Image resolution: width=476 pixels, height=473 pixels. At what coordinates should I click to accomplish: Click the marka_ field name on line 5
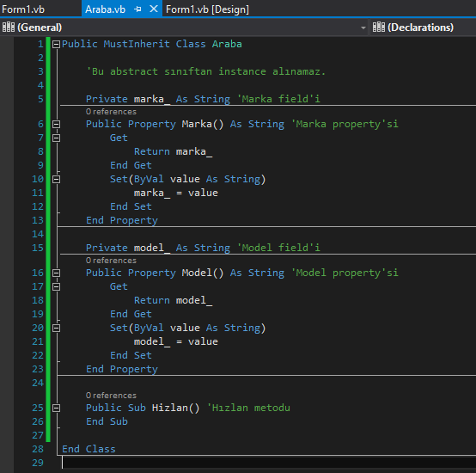[x=152, y=99]
